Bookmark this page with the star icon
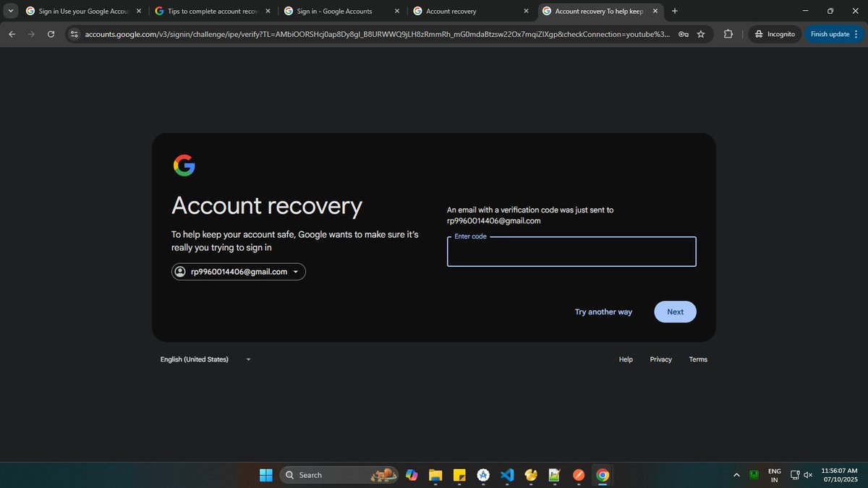 coord(701,34)
